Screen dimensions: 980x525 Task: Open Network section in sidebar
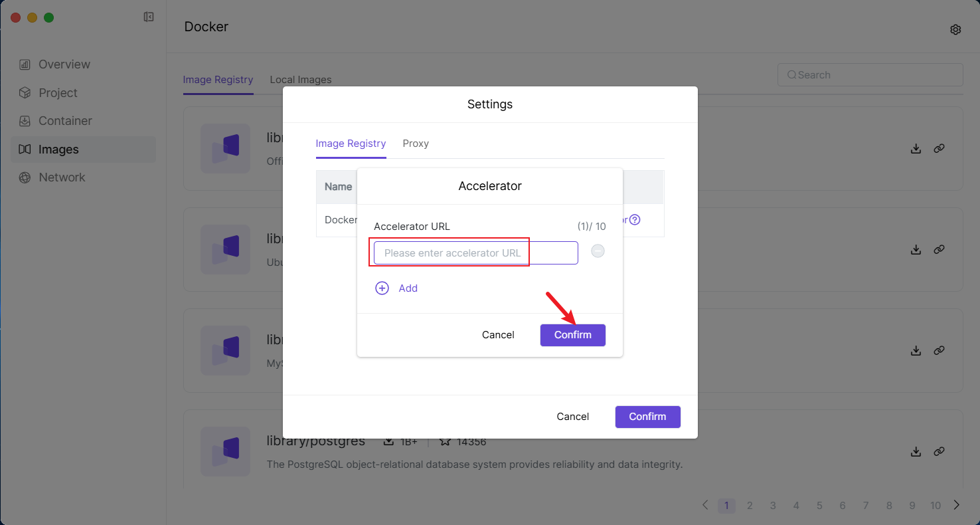[x=62, y=177]
